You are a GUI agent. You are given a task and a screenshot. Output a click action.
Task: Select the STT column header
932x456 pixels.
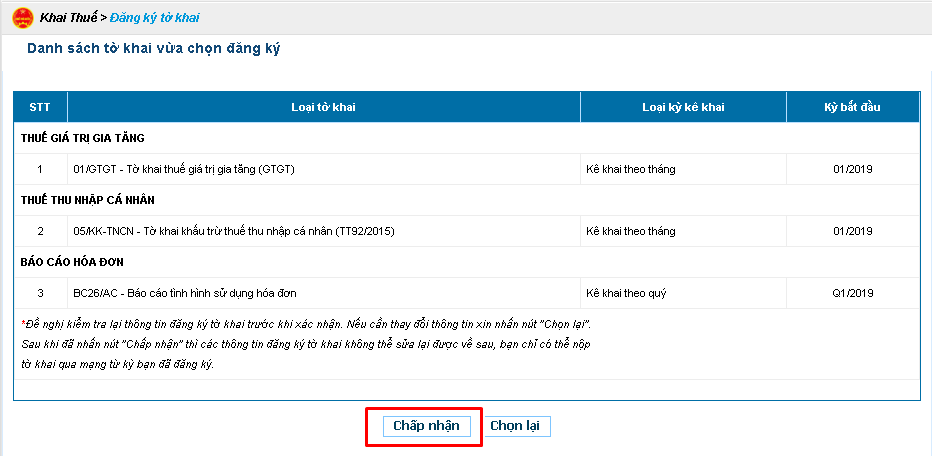click(x=40, y=107)
